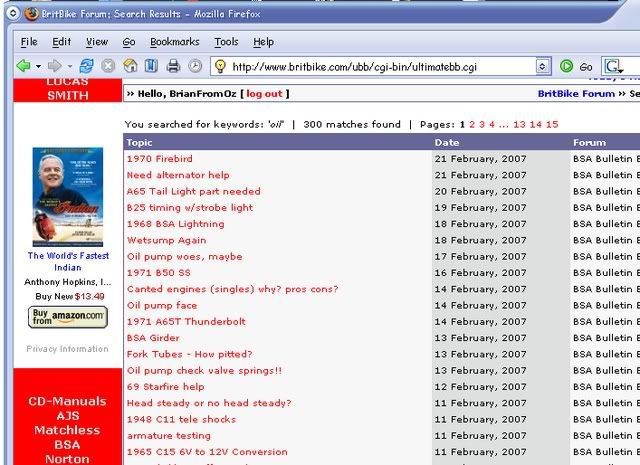
Task: Open the 1968 BSA Lightning topic
Action: click(176, 224)
